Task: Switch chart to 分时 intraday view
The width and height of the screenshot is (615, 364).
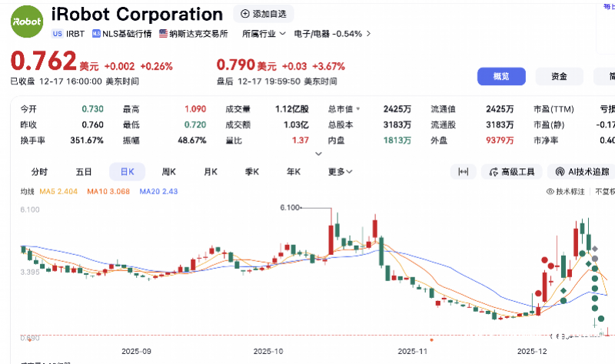Action: (39, 172)
